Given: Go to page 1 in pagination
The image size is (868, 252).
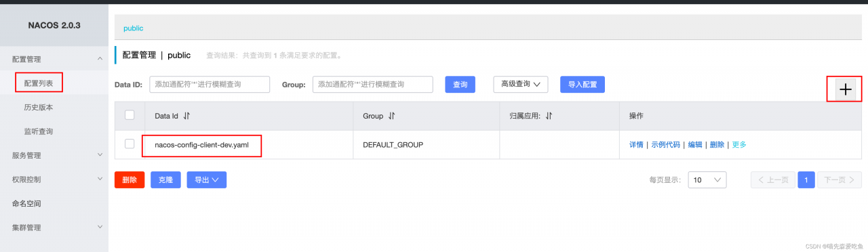Looking at the screenshot, I should click(x=806, y=180).
